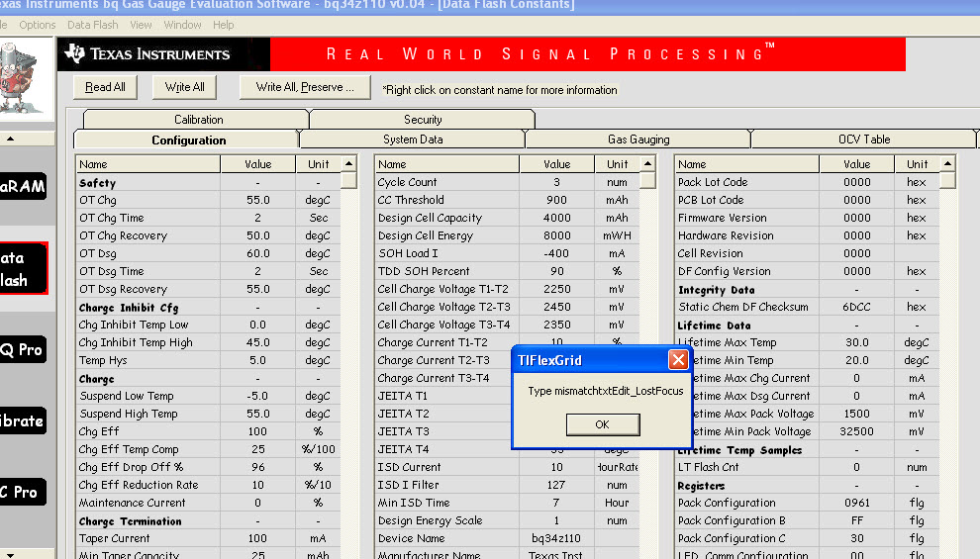
Task: Select the Maintenance Current value
Action: point(257,503)
